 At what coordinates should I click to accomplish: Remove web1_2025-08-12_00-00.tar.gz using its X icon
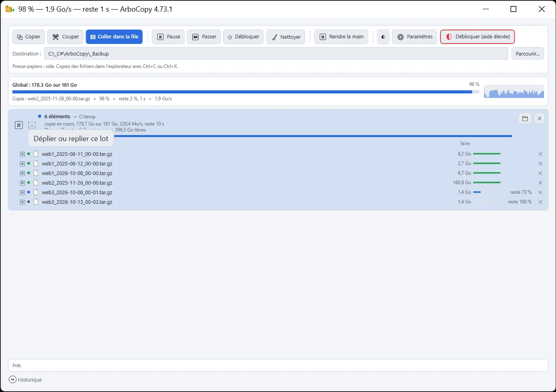coord(540,163)
